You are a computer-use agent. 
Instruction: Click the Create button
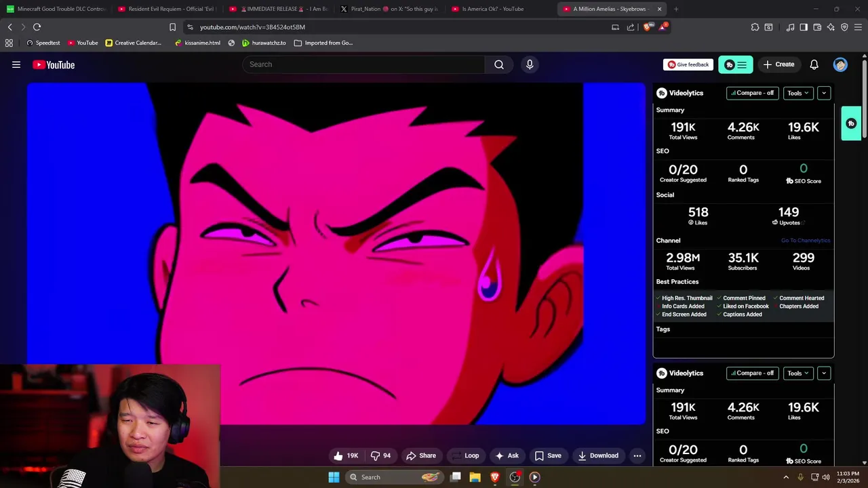pos(778,64)
